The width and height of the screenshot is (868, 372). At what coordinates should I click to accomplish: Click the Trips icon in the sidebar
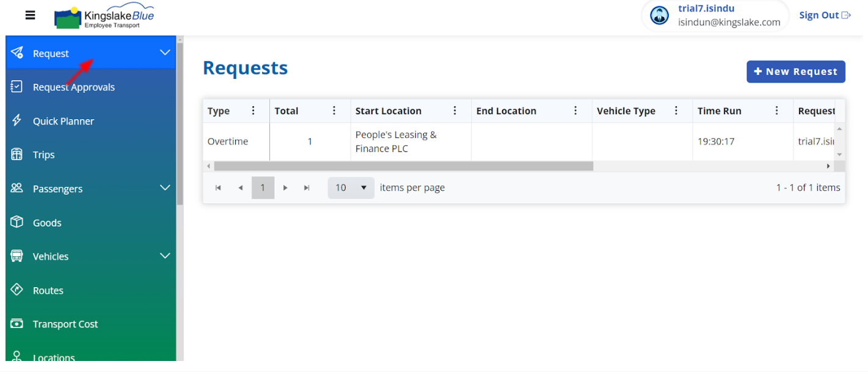(17, 155)
